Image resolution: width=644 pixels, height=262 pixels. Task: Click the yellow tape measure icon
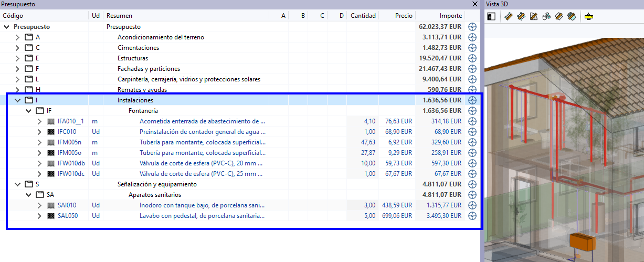tap(588, 16)
